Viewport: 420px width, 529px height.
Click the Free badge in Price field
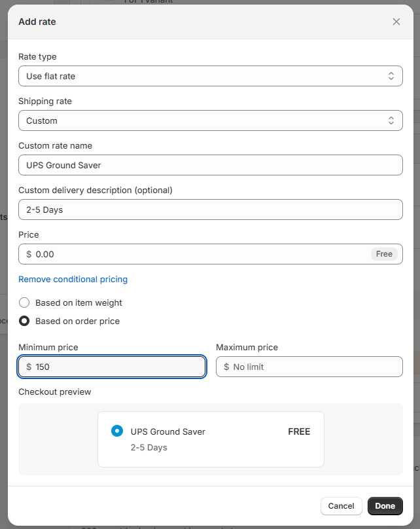(x=384, y=254)
